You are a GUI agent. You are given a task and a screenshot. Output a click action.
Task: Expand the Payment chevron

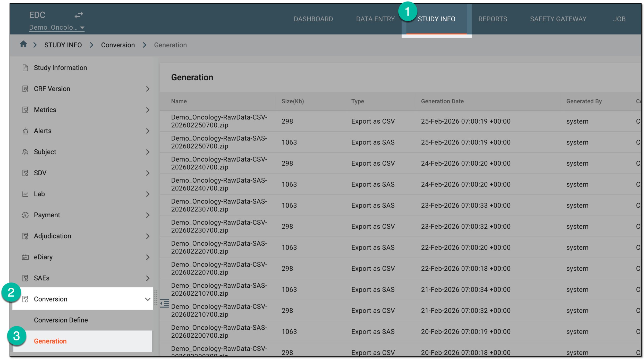[148, 215]
